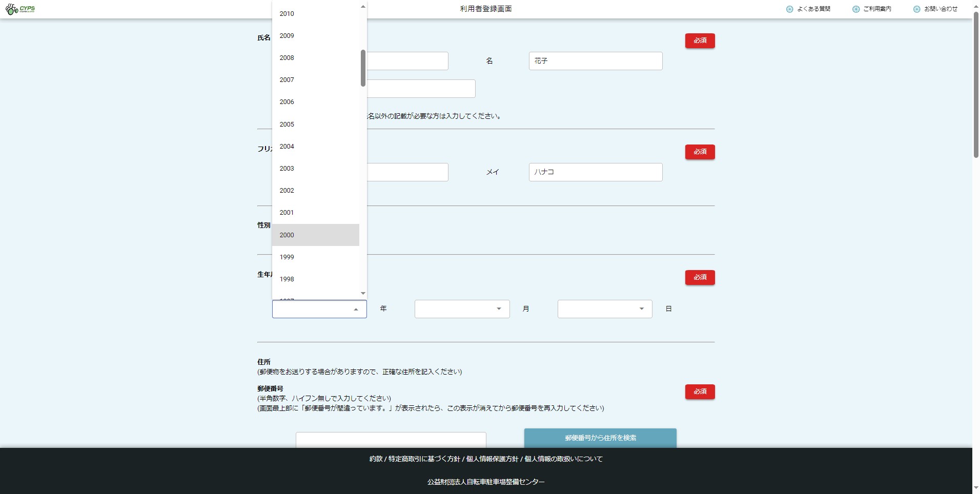Open the 個人情報保護方針 footer link
The image size is (980, 494).
point(492,459)
